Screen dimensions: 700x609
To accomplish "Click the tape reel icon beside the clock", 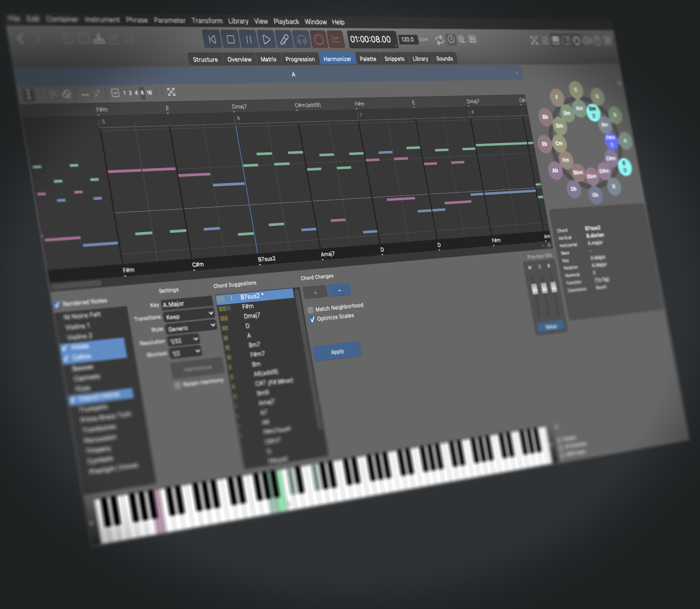I will tap(461, 39).
